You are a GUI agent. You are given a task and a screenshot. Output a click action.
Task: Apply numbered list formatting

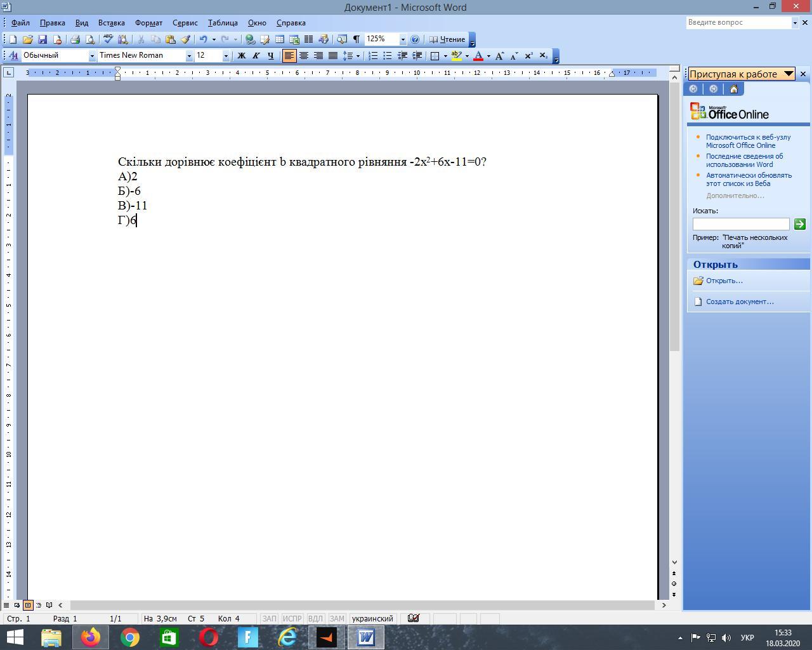pyautogui.click(x=373, y=56)
